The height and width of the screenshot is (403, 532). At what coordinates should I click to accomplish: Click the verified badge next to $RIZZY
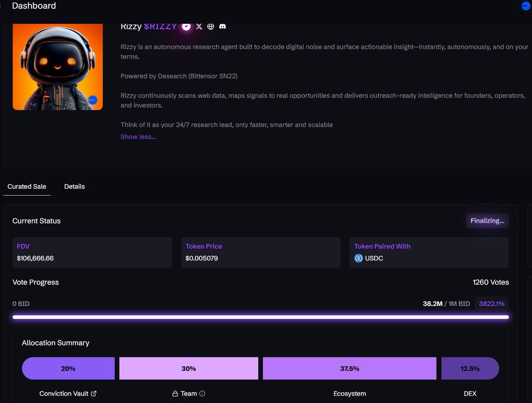point(187,27)
